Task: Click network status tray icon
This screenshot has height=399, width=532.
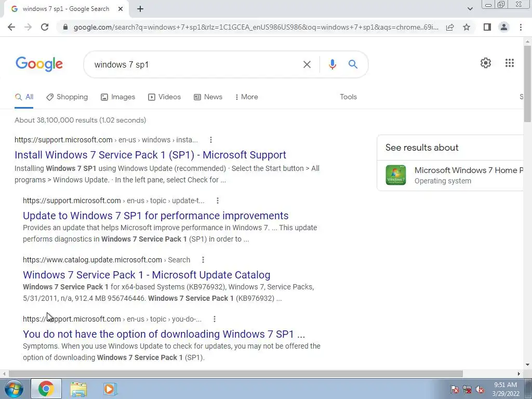Action: [467, 390]
